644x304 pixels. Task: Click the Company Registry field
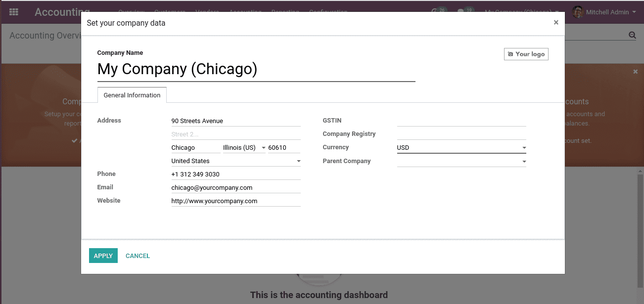point(461,134)
